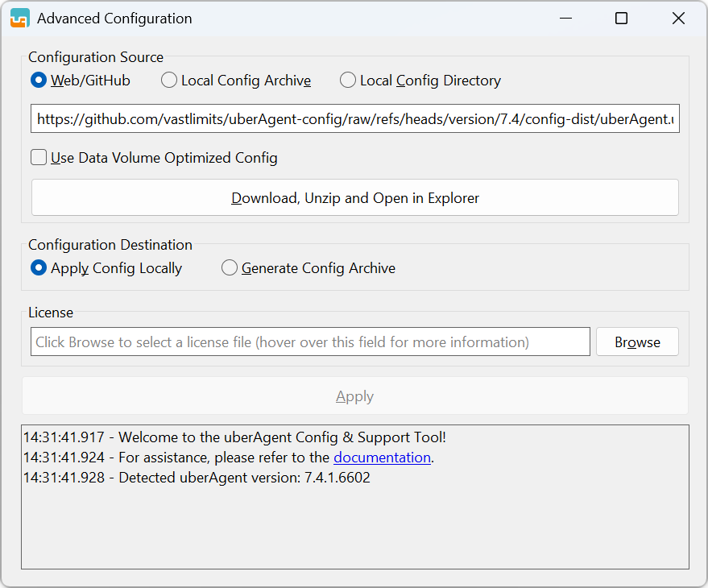Choose Apply Config Locally as destination

(x=36, y=268)
